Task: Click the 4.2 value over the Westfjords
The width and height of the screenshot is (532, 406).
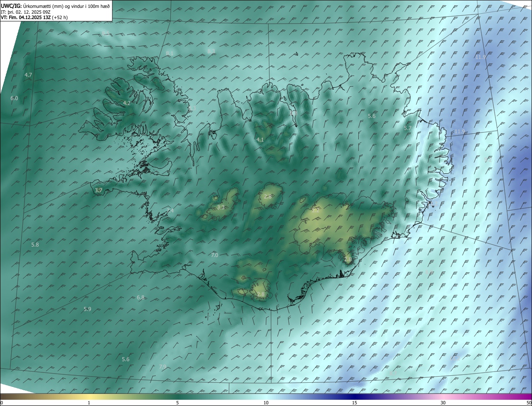Action: pyautogui.click(x=127, y=103)
